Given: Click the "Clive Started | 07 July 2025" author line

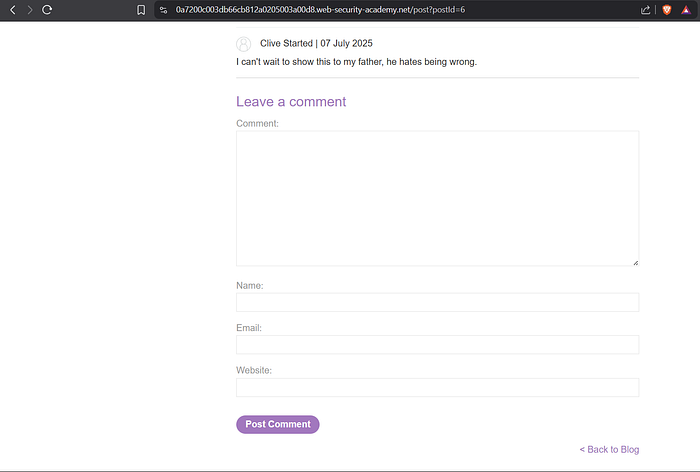Looking at the screenshot, I should coord(316,43).
